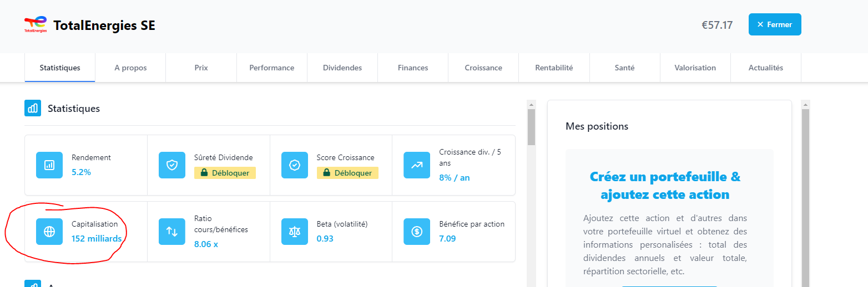
Task: Go to the Performance tab
Action: [x=271, y=68]
